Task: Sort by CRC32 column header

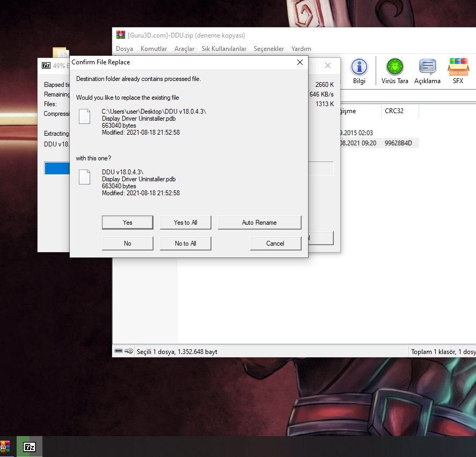Action: coord(400,111)
